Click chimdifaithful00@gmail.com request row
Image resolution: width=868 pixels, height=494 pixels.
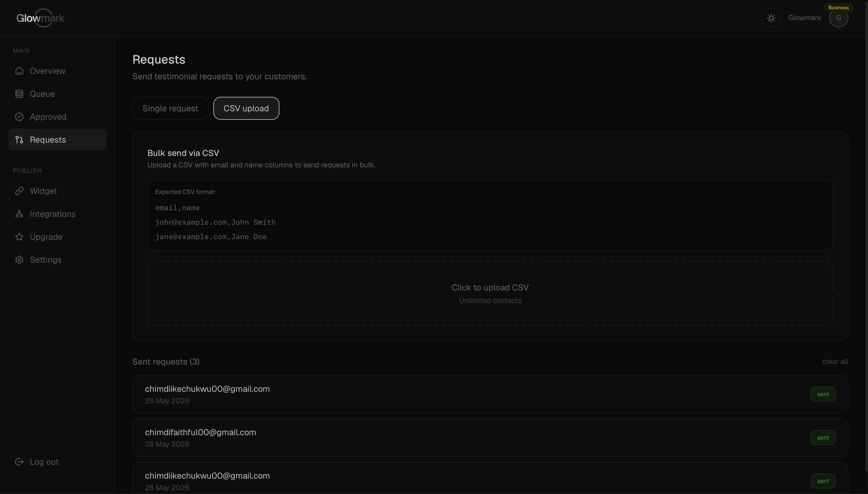point(490,438)
